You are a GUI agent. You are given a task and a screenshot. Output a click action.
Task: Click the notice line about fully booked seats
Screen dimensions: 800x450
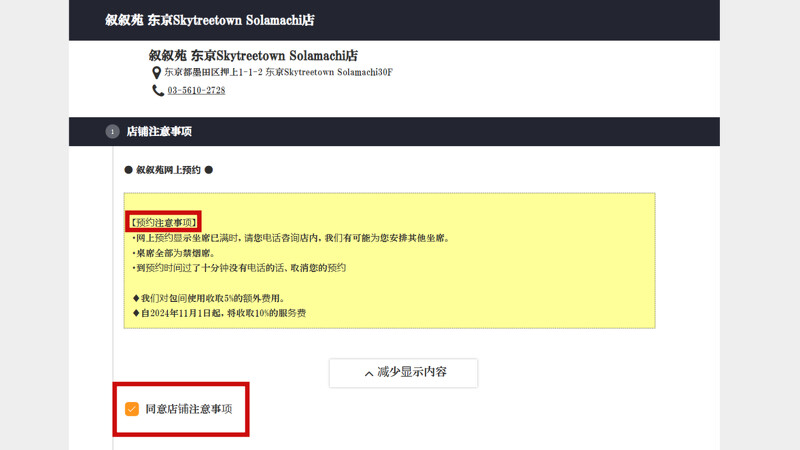tap(290, 238)
